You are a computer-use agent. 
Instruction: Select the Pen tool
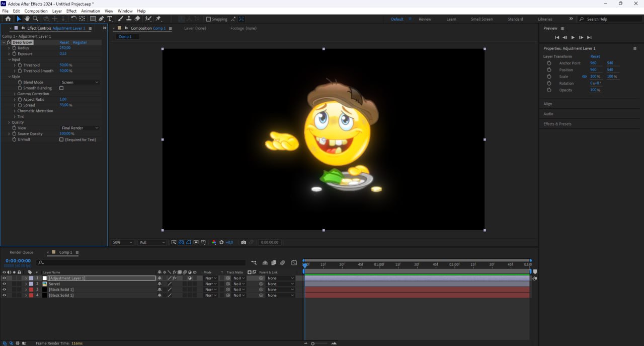pyautogui.click(x=101, y=19)
